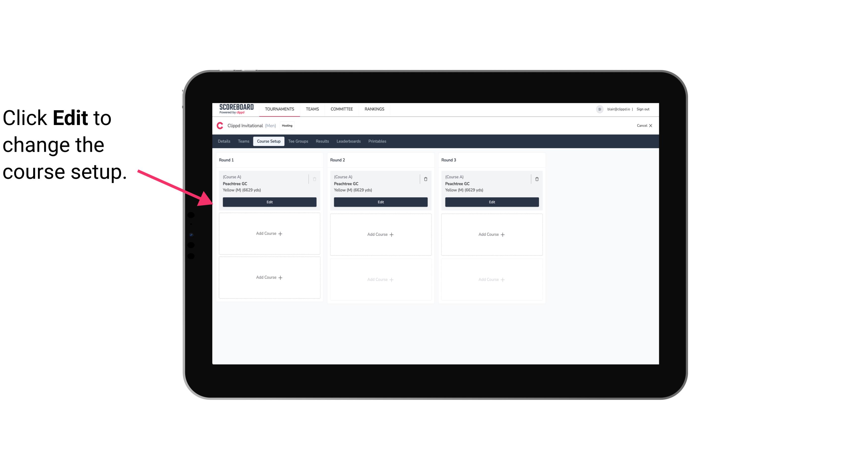Select the Leaderboards tab
Screen dimensions: 868x467
(348, 141)
